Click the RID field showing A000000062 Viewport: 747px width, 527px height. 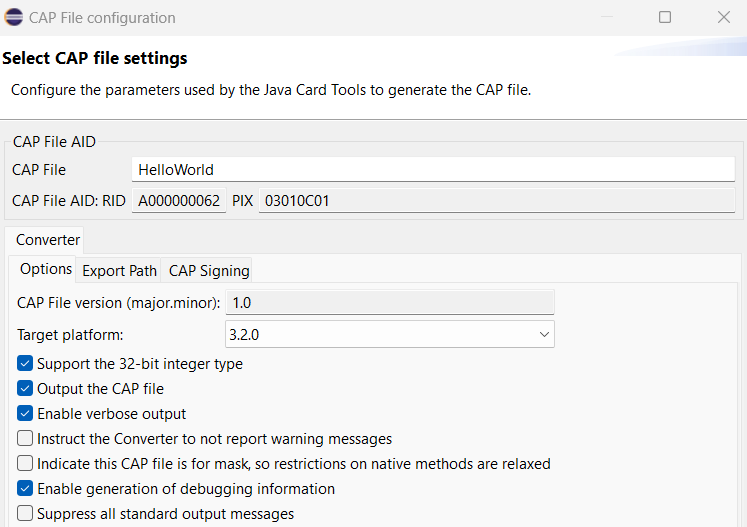coord(179,201)
